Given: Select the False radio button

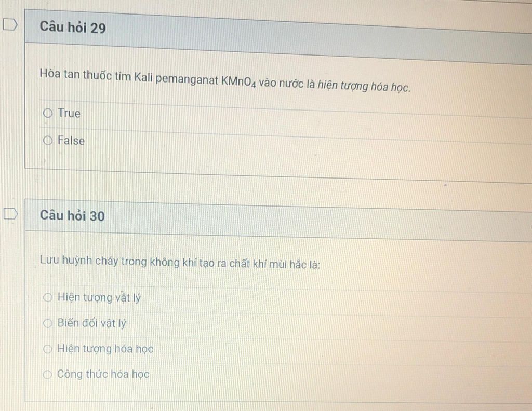Looking at the screenshot, I should 48,140.
